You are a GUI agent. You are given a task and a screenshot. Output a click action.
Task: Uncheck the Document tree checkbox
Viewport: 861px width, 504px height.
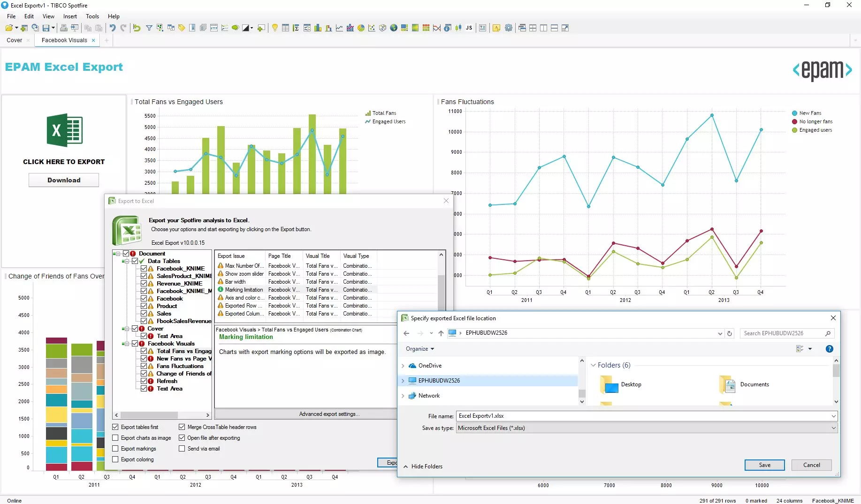(x=126, y=254)
